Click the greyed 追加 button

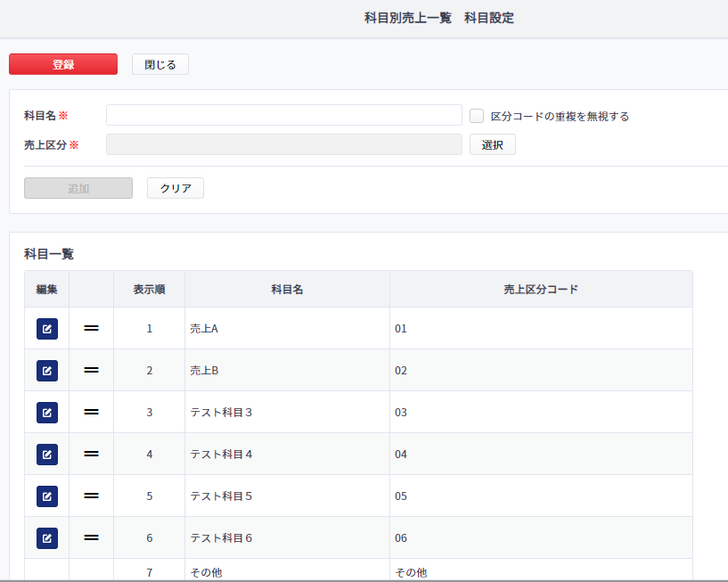[x=78, y=188]
